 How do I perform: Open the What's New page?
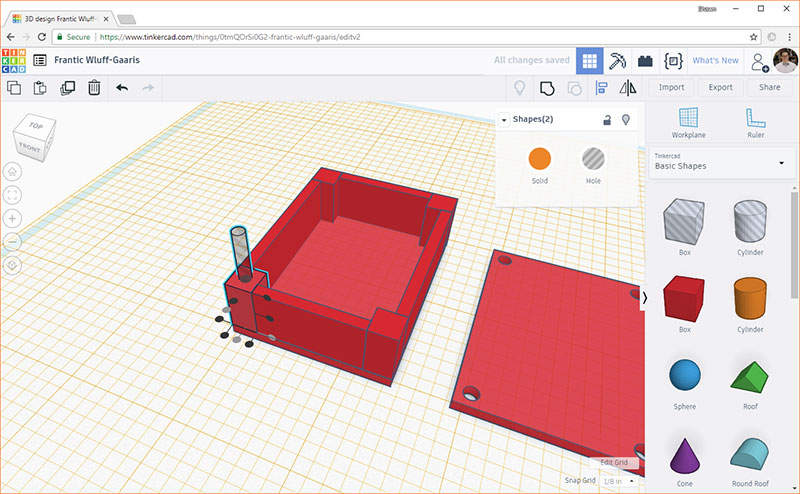coord(715,60)
